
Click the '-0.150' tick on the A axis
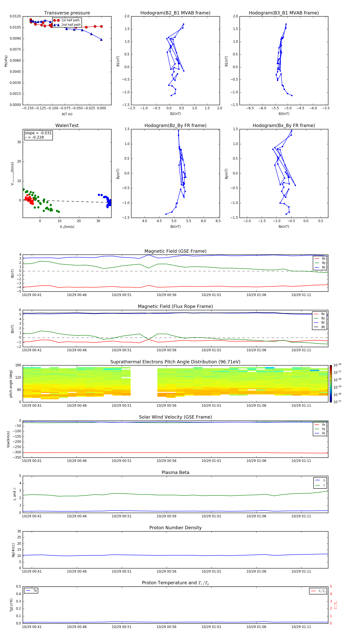click(28, 108)
